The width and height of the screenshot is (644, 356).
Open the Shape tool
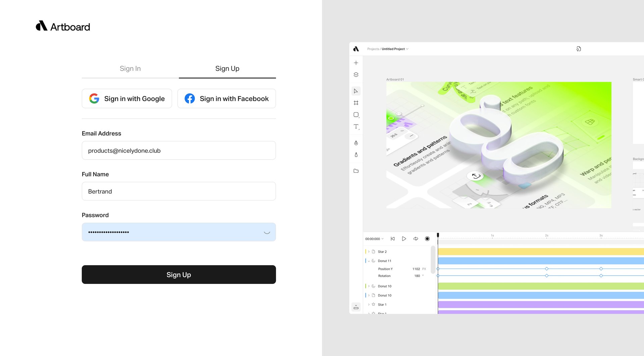tap(356, 115)
